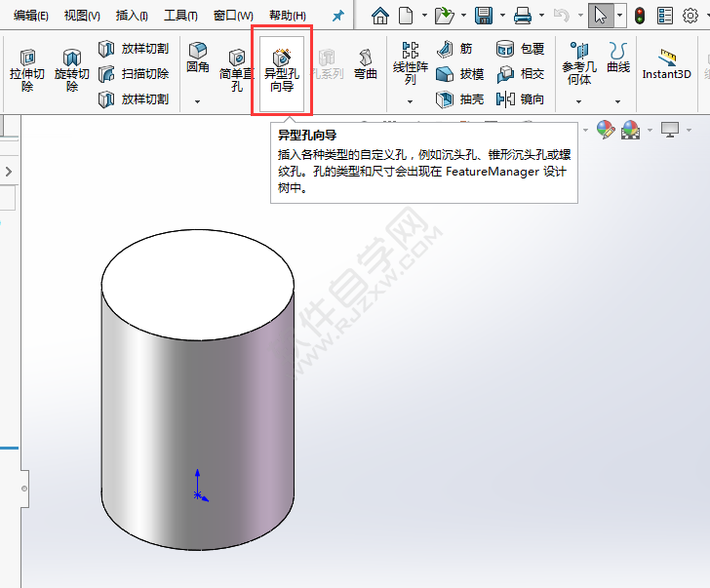This screenshot has height=588, width=710.
Task: Select the Mirror (镜向) tool
Action: coord(520,99)
